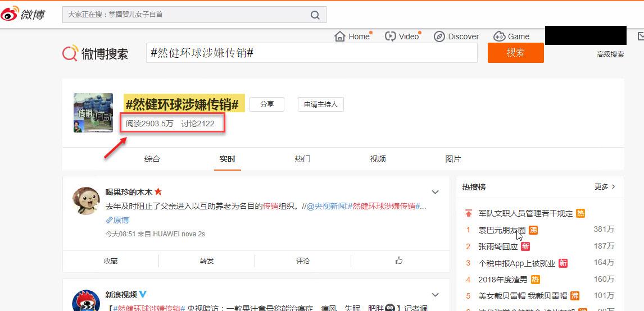
Task: Open the Discover nav item
Action: 456,36
